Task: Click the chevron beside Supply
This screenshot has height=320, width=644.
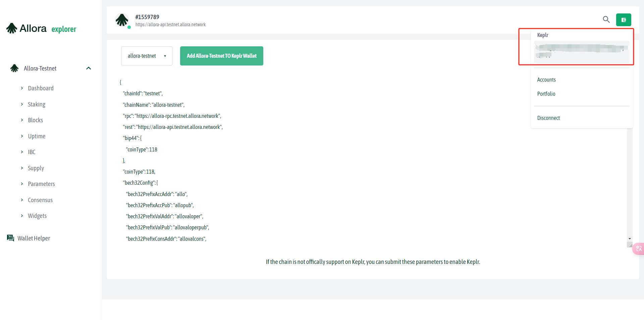Action: [x=22, y=168]
